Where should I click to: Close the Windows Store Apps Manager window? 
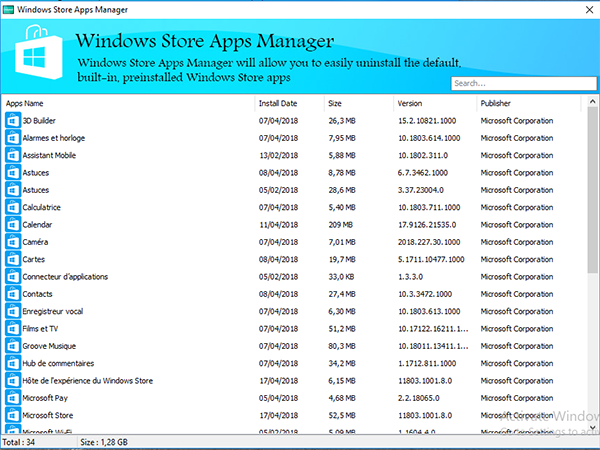click(x=589, y=10)
